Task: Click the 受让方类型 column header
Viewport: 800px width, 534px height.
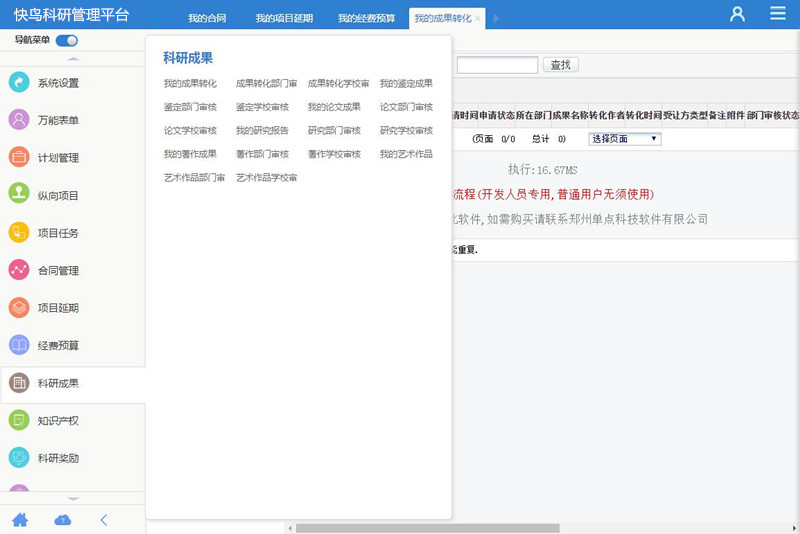Action: click(x=685, y=115)
